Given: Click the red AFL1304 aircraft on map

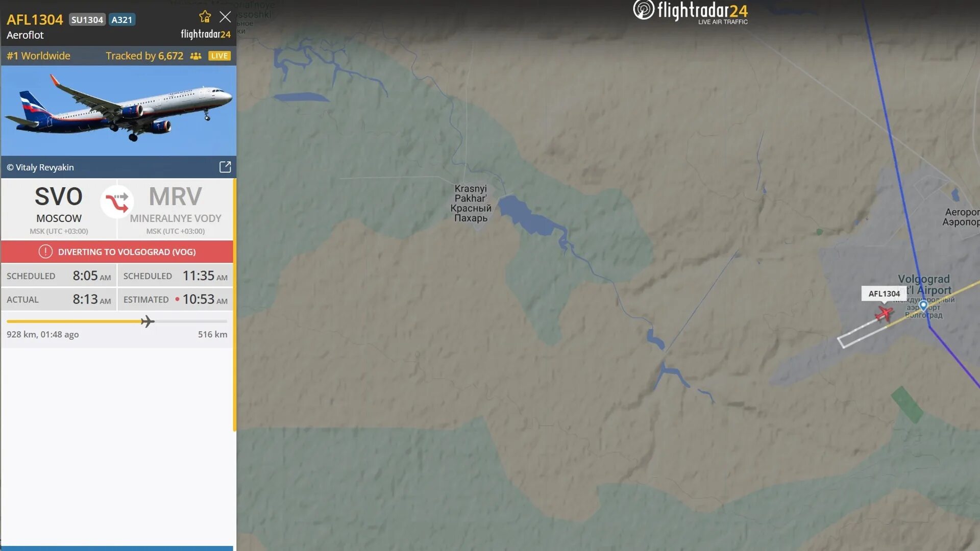Looking at the screenshot, I should (884, 313).
